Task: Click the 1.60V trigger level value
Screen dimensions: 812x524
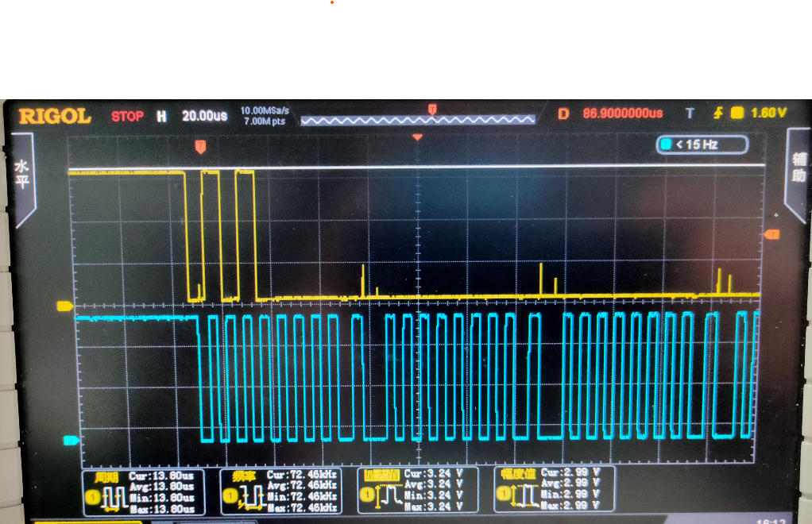Action: [x=769, y=113]
